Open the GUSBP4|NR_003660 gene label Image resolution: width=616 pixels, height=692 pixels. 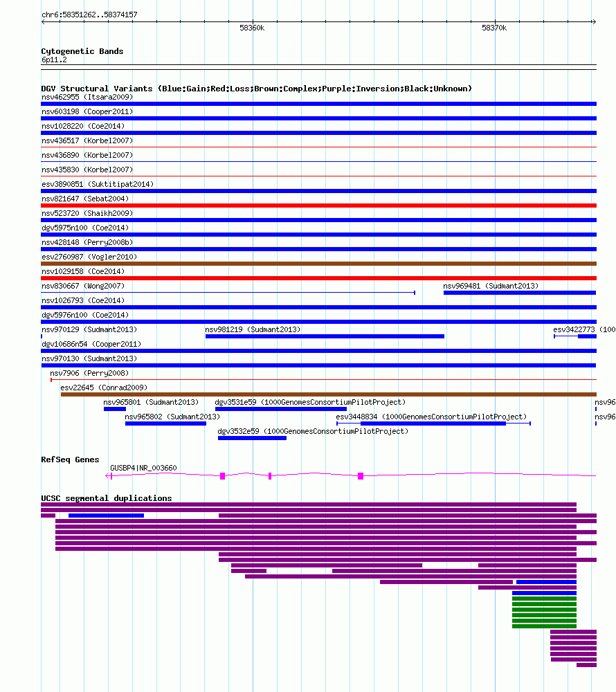click(x=143, y=468)
